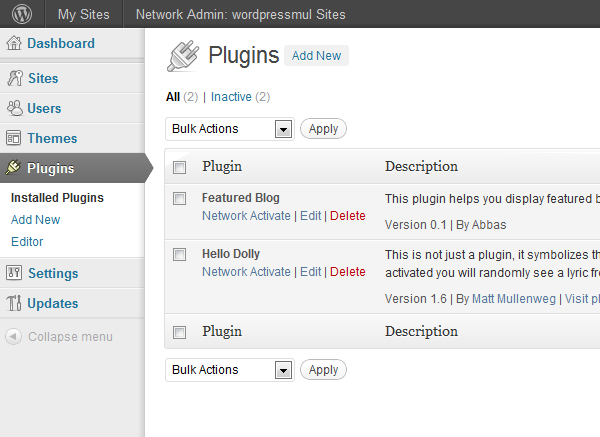Click the Themes layout icon
Viewport: 600px width, 437px height.
coord(13,138)
